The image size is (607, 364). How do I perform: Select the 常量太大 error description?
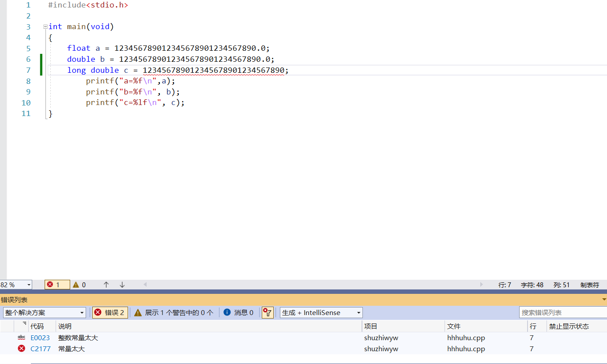click(x=72, y=349)
